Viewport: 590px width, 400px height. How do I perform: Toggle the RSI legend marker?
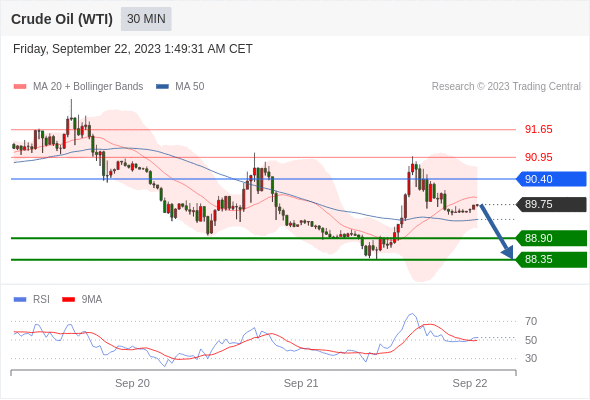click(20, 300)
